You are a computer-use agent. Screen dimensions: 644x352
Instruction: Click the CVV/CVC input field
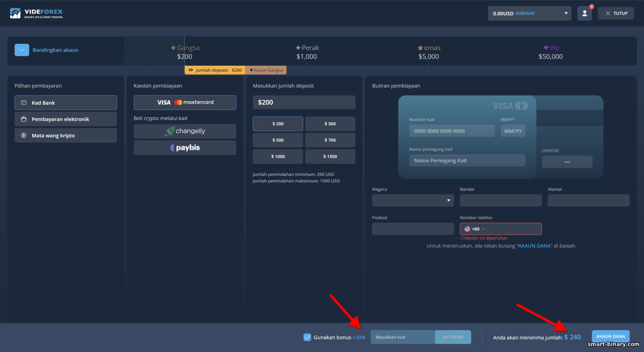pos(567,162)
